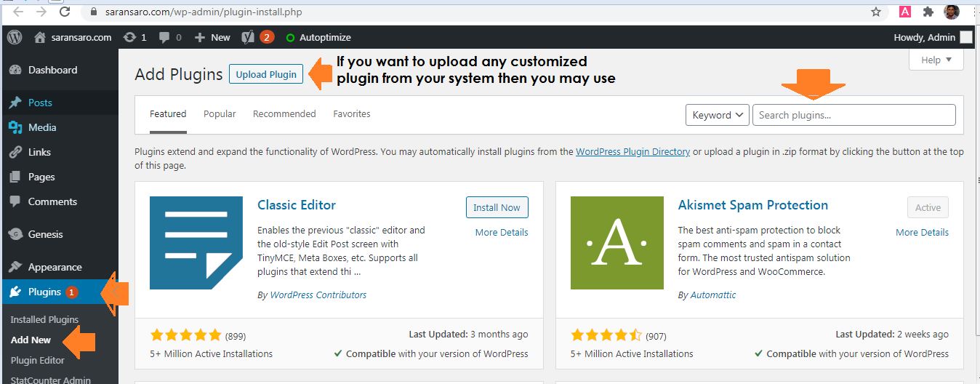Click the WordPress logo in admin bar
Viewport: 980px width, 384px height.
coord(15,37)
